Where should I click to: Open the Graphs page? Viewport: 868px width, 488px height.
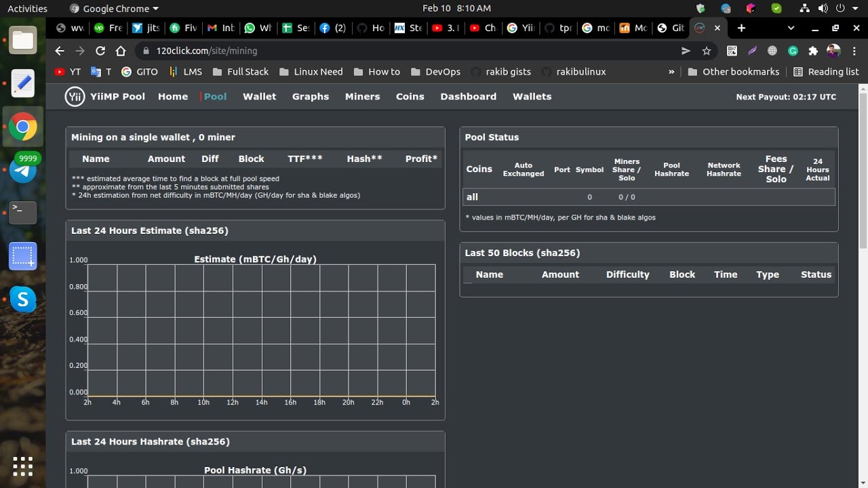311,96
